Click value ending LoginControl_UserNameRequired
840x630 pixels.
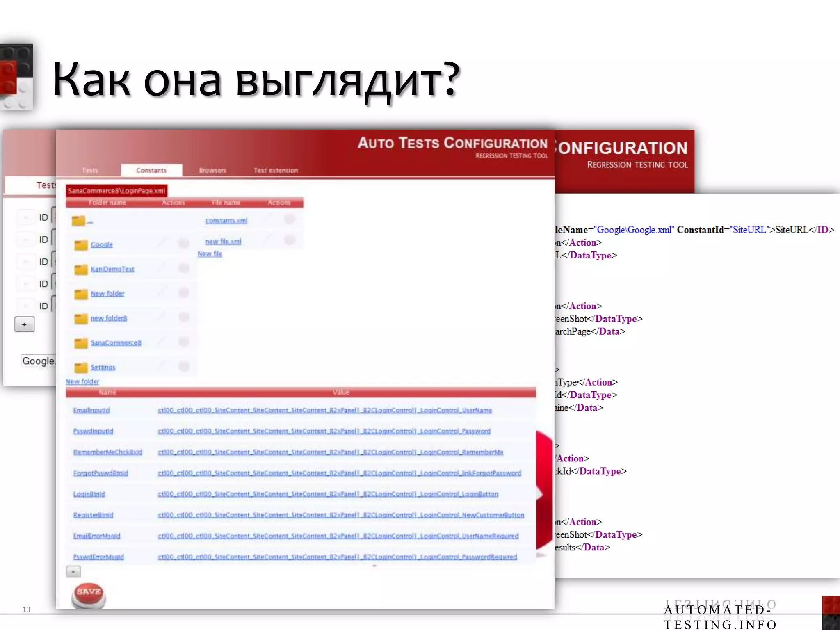[x=338, y=536]
